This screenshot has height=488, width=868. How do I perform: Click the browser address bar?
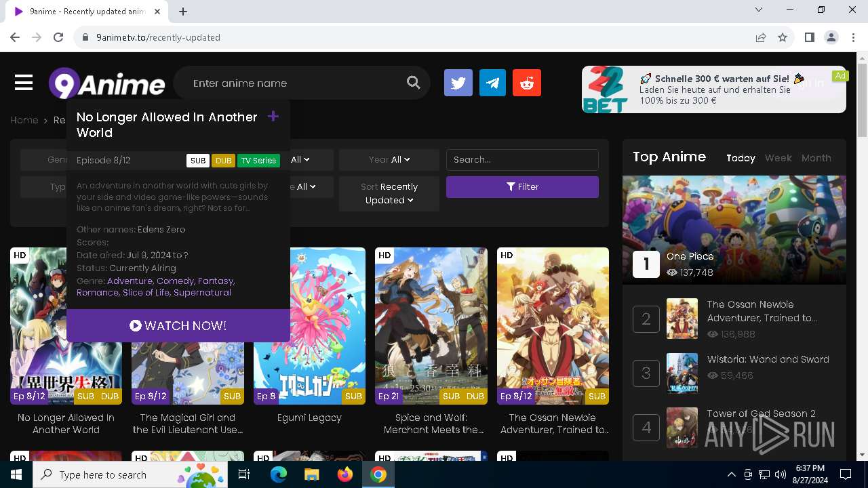pos(414,37)
